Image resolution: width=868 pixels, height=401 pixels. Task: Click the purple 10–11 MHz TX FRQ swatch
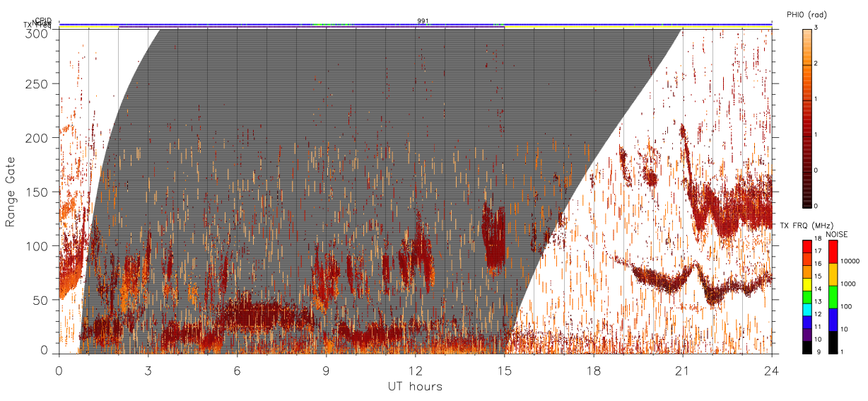pos(807,335)
